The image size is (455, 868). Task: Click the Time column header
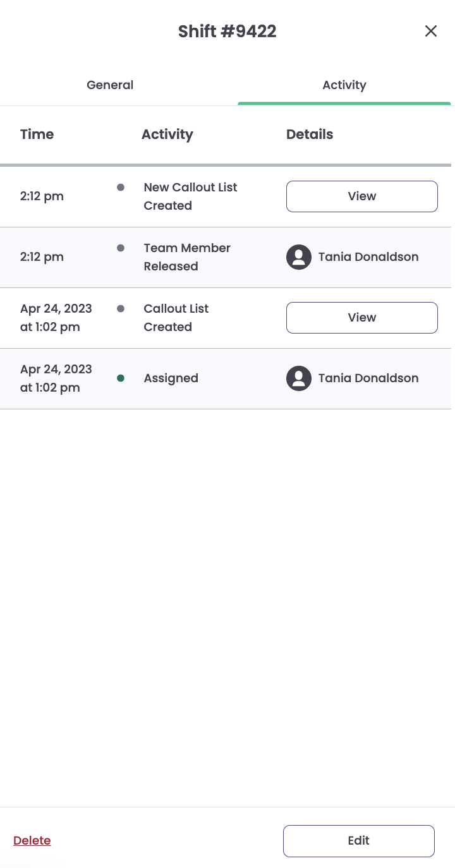pos(37,135)
